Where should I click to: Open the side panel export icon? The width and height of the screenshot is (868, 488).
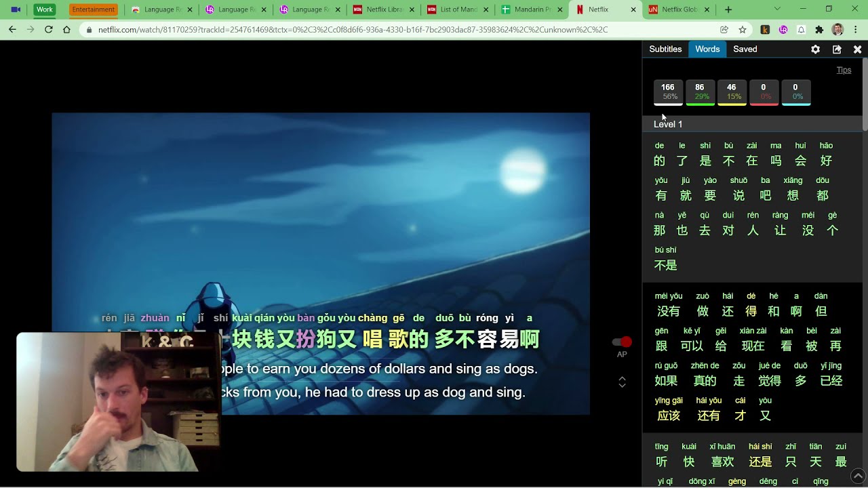click(837, 49)
